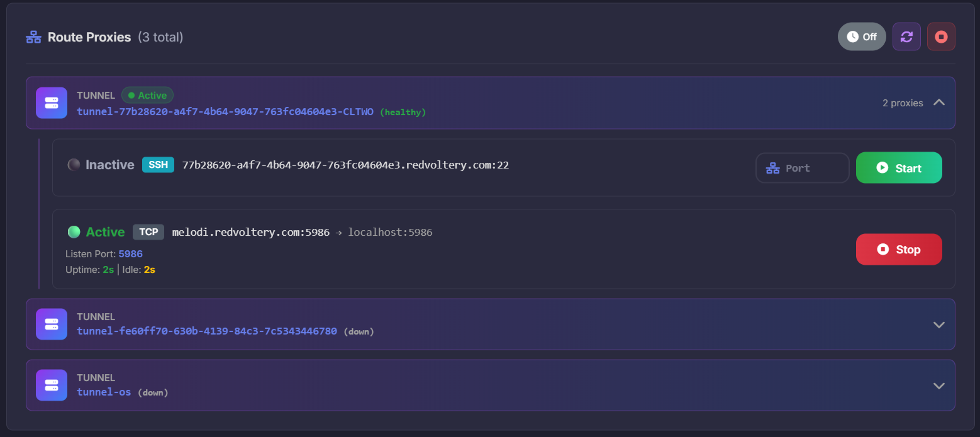Open the tunnel-fe60ff70-630b-4139 link

pos(207,331)
